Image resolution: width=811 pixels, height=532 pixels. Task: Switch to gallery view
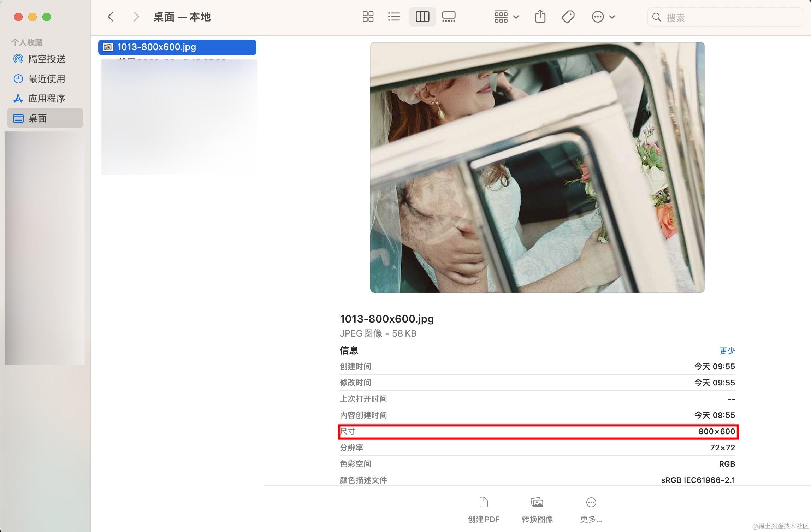point(449,17)
